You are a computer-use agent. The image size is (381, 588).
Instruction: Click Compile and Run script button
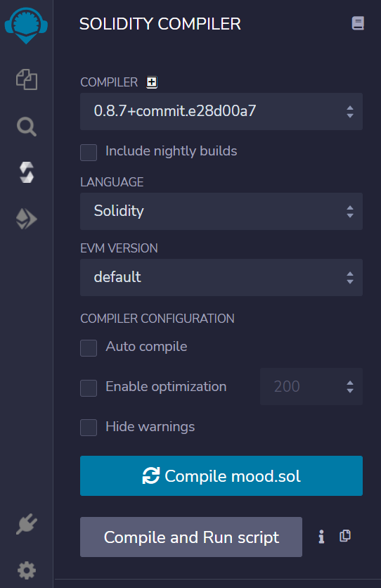click(191, 537)
